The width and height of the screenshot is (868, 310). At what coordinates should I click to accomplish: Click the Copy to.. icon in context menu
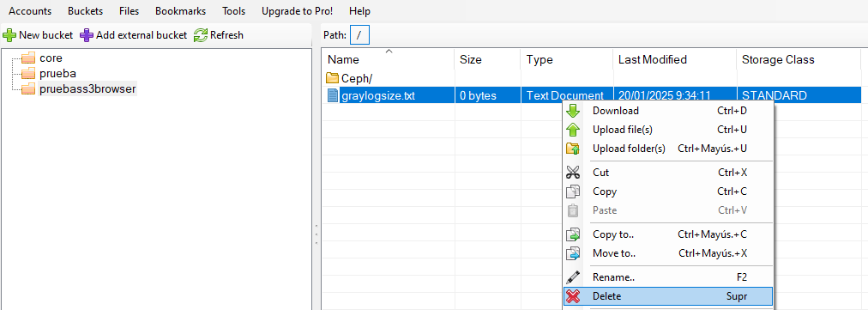pyautogui.click(x=573, y=234)
